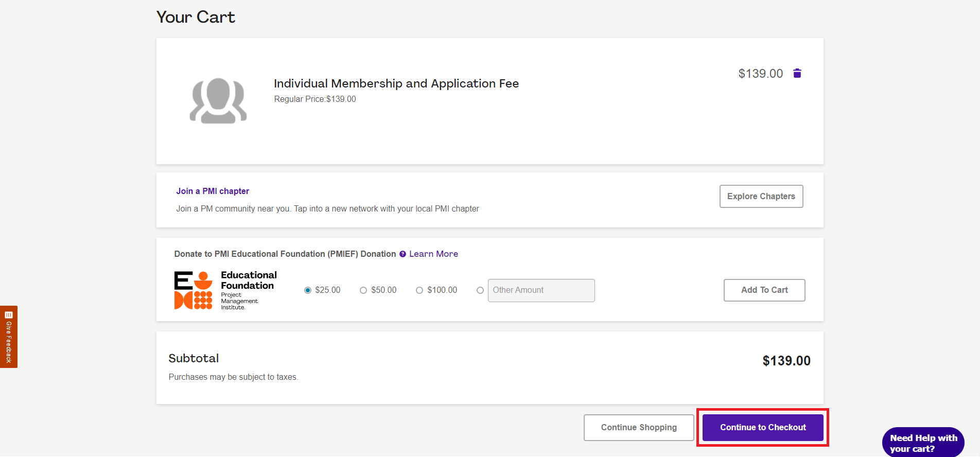This screenshot has width=980, height=457.
Task: Click the Individual Membership and Application Fee title
Action: tap(396, 83)
